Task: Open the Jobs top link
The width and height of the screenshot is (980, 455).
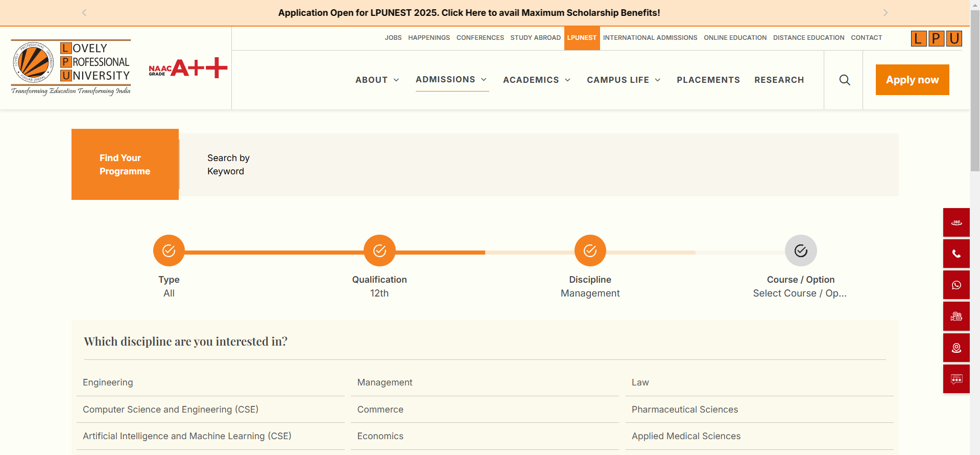Action: pyautogui.click(x=393, y=38)
